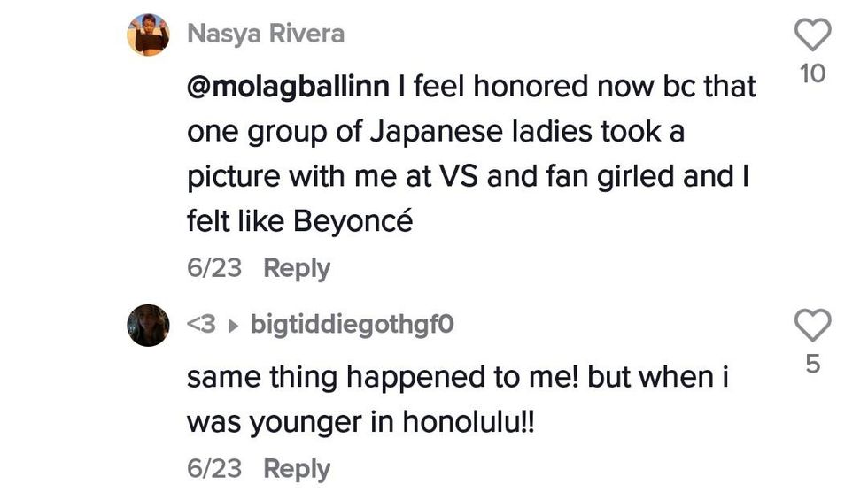
Task: Click the 5 likes count
Action: tap(812, 363)
